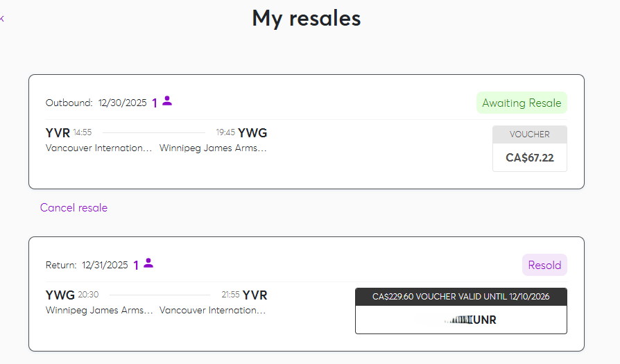Viewport: 620px width, 364px height.
Task: Click the YWG arrival code on the Outbound flight
Action: [x=252, y=133]
